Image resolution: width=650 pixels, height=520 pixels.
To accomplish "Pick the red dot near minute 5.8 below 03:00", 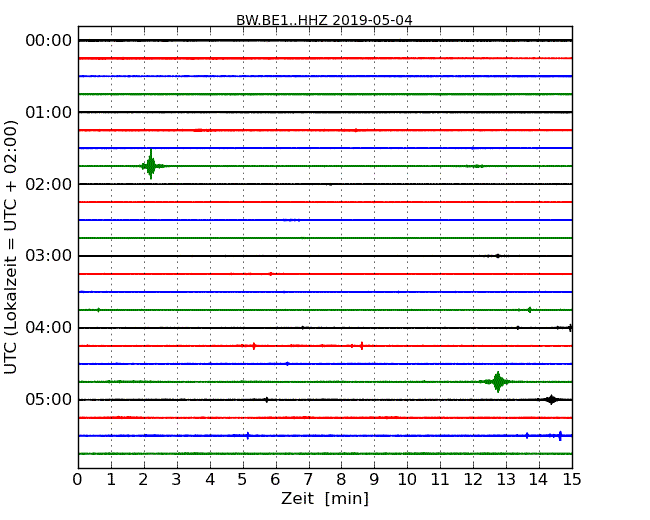I will tap(271, 274).
